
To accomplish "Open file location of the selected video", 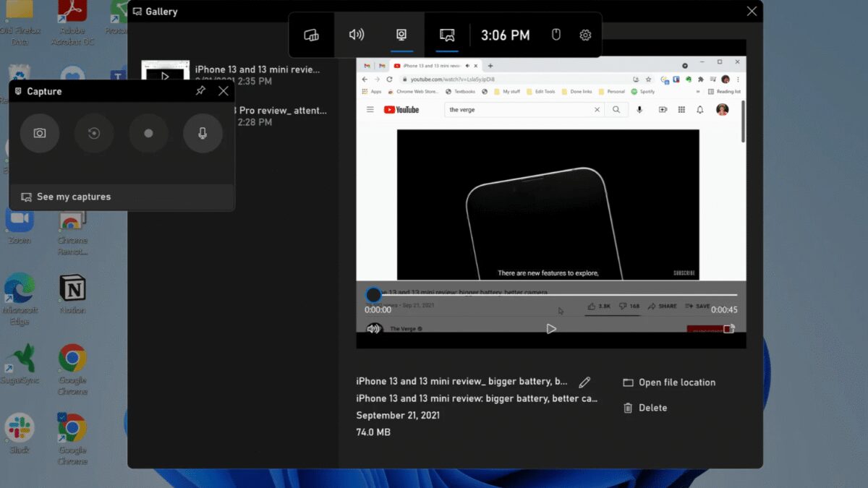I will click(x=668, y=382).
